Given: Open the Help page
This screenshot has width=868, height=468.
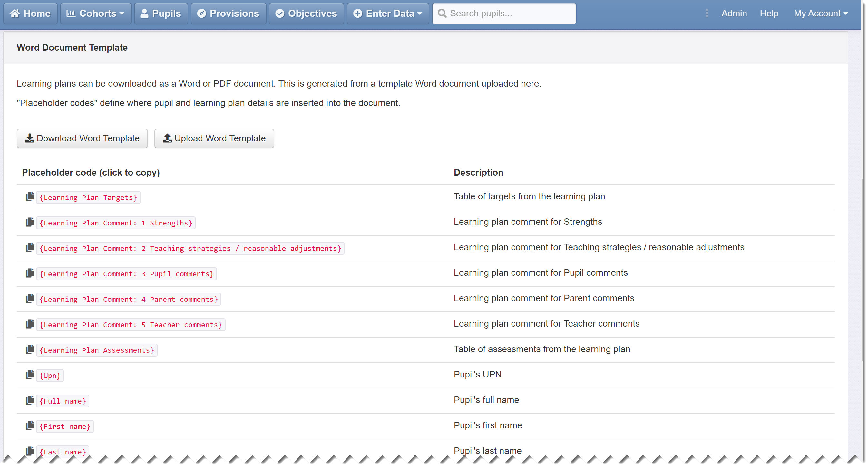Looking at the screenshot, I should [x=769, y=14].
